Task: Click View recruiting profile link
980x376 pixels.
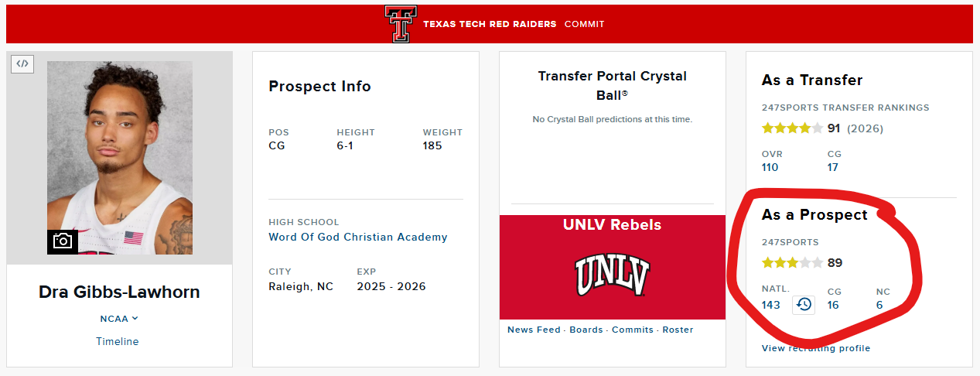Action: click(816, 348)
